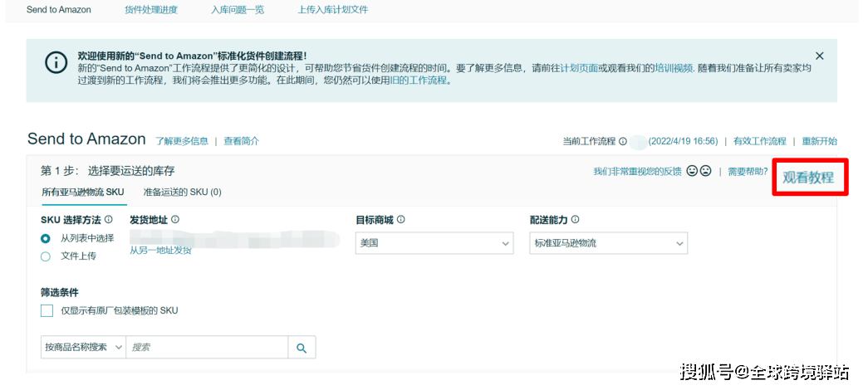The height and width of the screenshot is (390, 868).
Task: Open the 配送能力 dropdown showing 标准亚马逊物流
Action: click(x=608, y=243)
